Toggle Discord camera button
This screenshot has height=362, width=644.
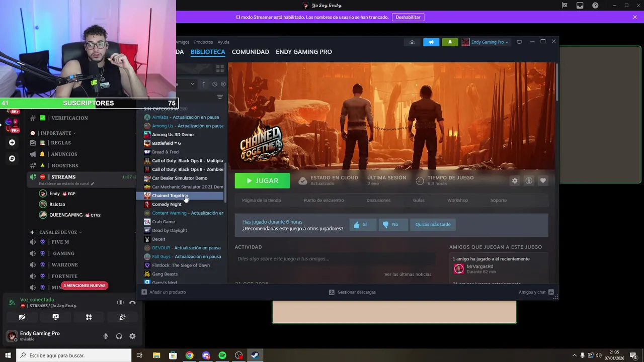click(22, 317)
